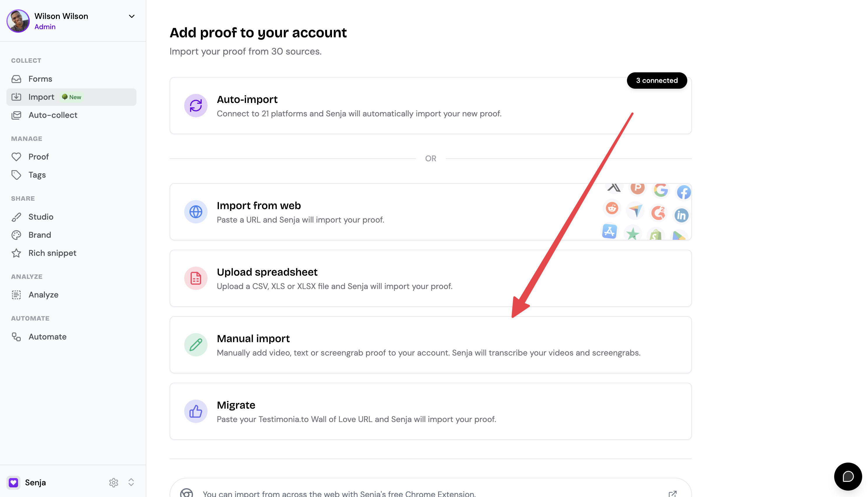Click the Reddit logo icon

click(x=612, y=208)
